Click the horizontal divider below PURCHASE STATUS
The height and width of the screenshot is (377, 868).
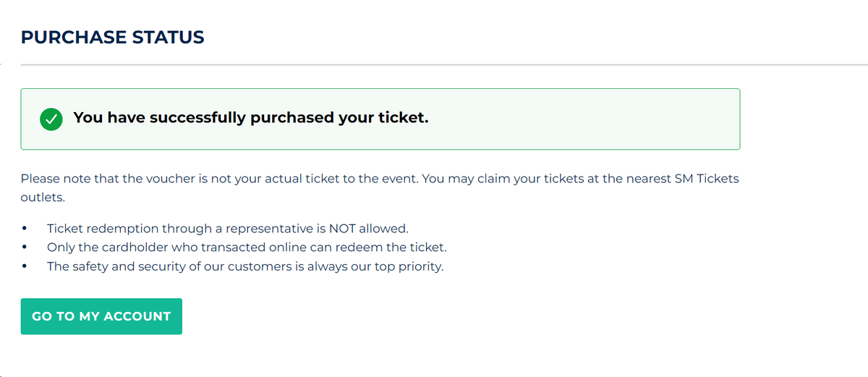coord(444,65)
